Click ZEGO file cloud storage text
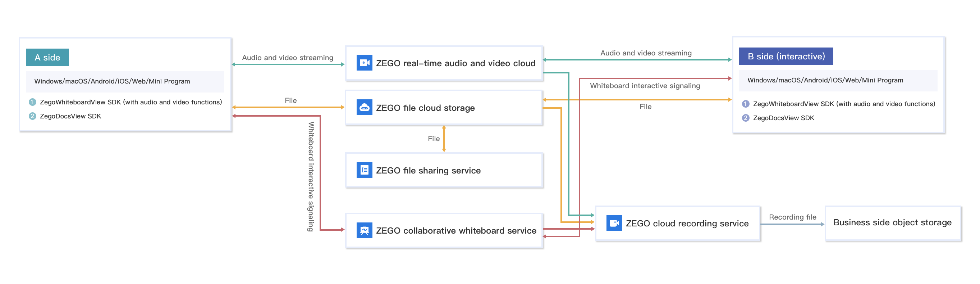The width and height of the screenshot is (980, 284). [x=425, y=108]
